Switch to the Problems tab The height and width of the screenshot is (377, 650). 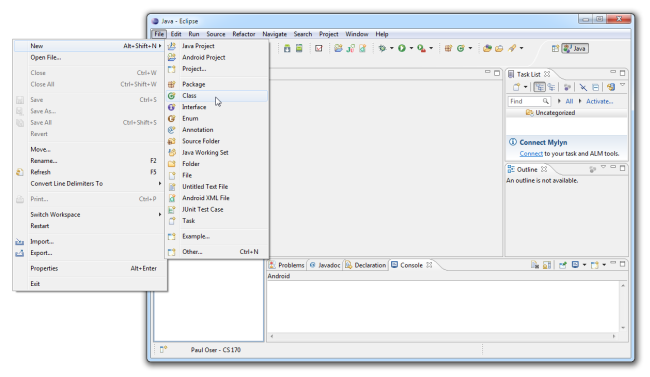point(287,265)
